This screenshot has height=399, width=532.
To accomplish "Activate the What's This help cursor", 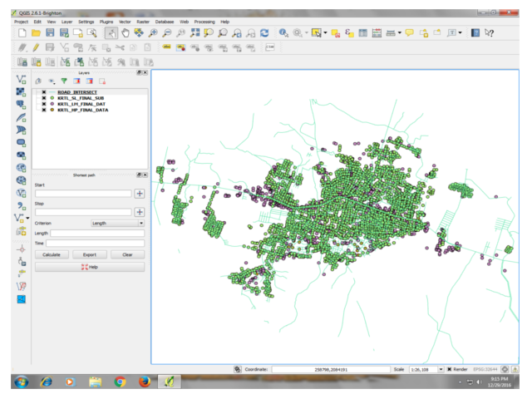I will [x=489, y=33].
